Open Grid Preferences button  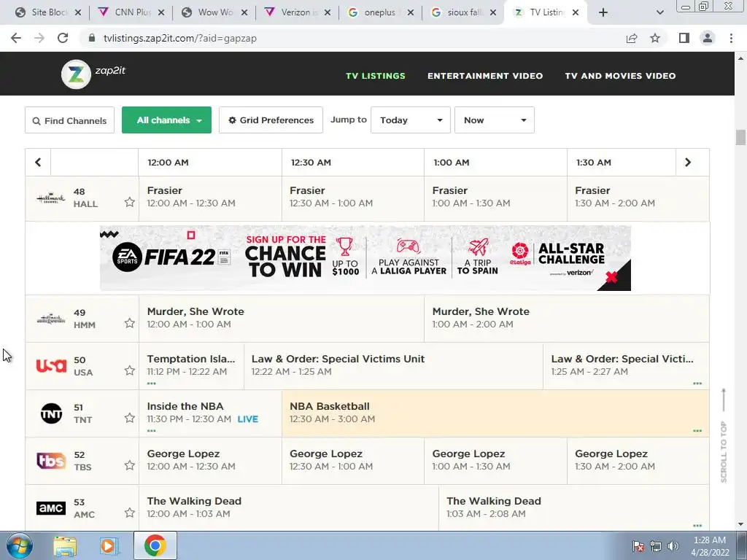coord(271,120)
